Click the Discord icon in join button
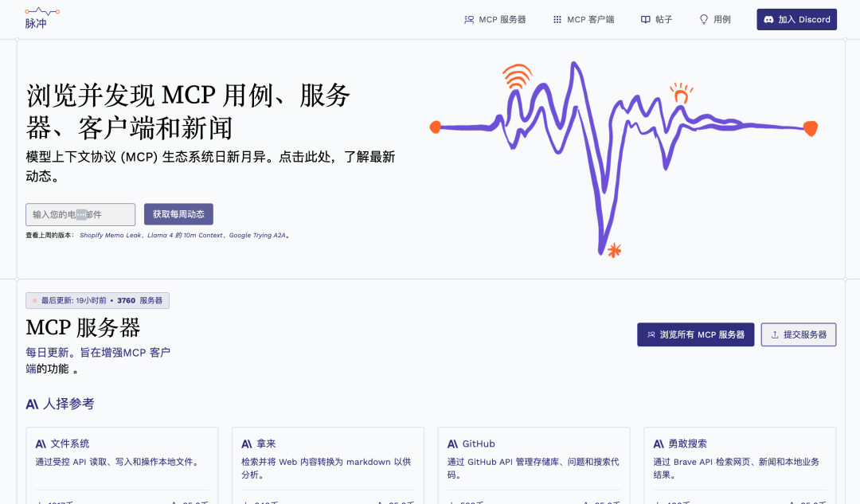Screen dimensions: 860x504 [x=768, y=19]
